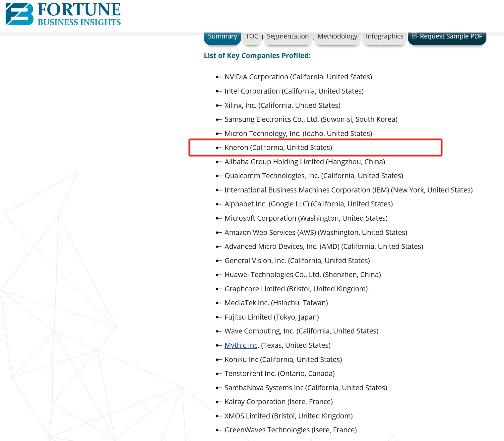Click Advanced Micro Devices, Inc. entry
The width and height of the screenshot is (504, 441).
pos(324,247)
